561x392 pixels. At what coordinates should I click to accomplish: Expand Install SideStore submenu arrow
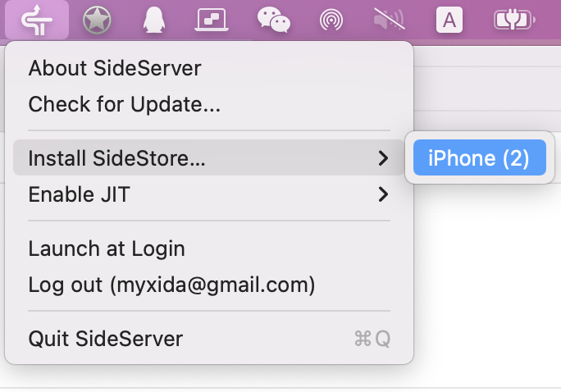click(x=383, y=158)
